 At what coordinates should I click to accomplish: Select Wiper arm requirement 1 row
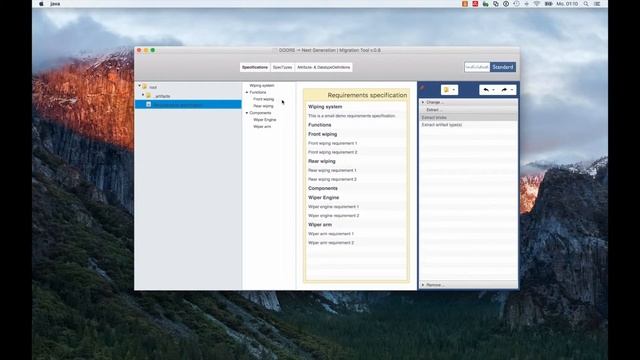pos(356,234)
